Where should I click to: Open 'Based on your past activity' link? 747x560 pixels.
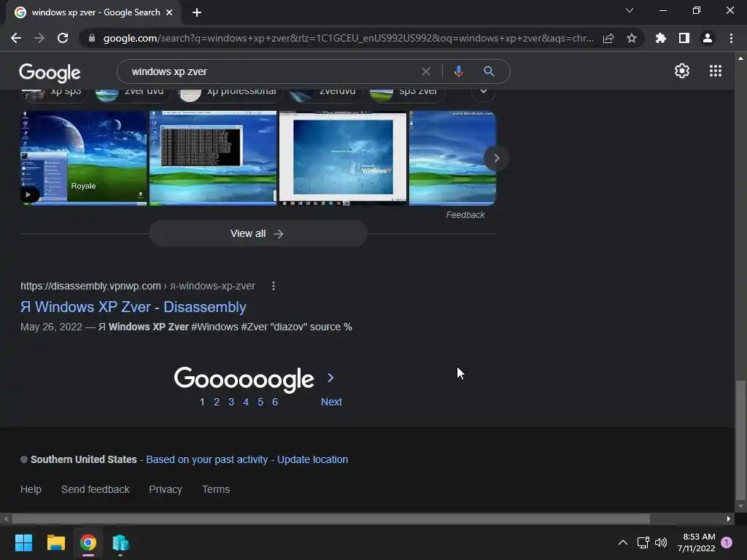206,459
